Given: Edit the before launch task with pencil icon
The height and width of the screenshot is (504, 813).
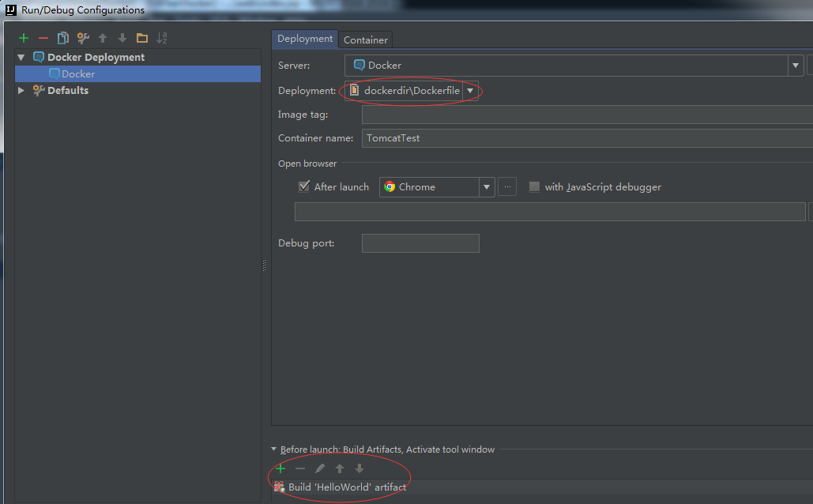Looking at the screenshot, I should (x=320, y=468).
